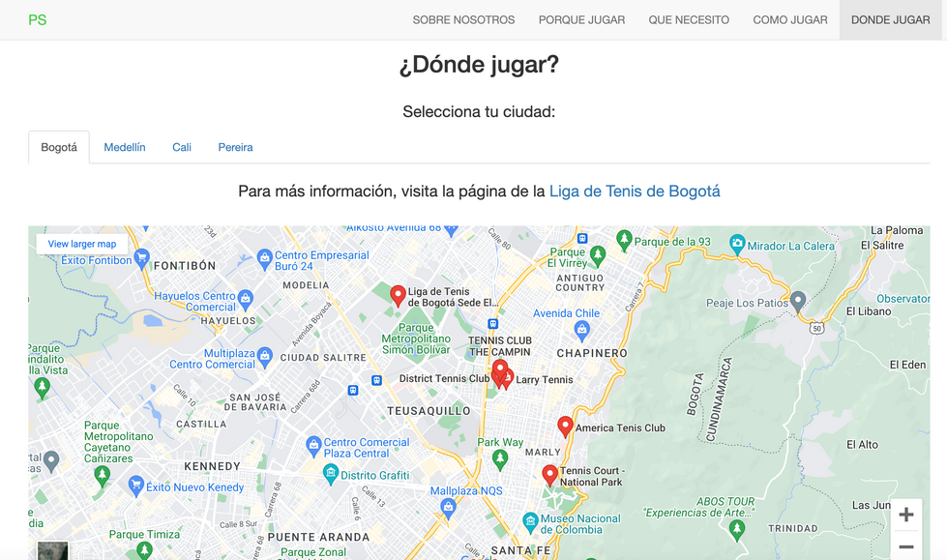Click the Parque Metropolitano Simón Bolívar label
The image size is (947, 560).
coord(416,339)
